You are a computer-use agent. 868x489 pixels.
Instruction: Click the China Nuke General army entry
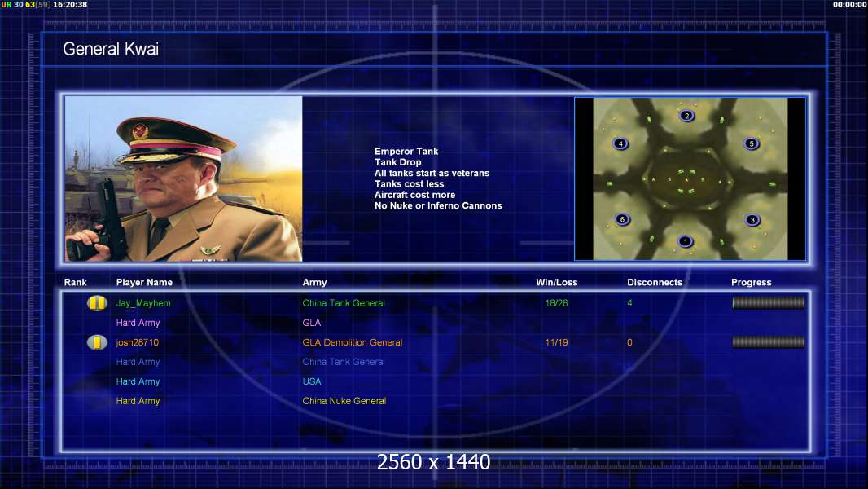click(344, 401)
